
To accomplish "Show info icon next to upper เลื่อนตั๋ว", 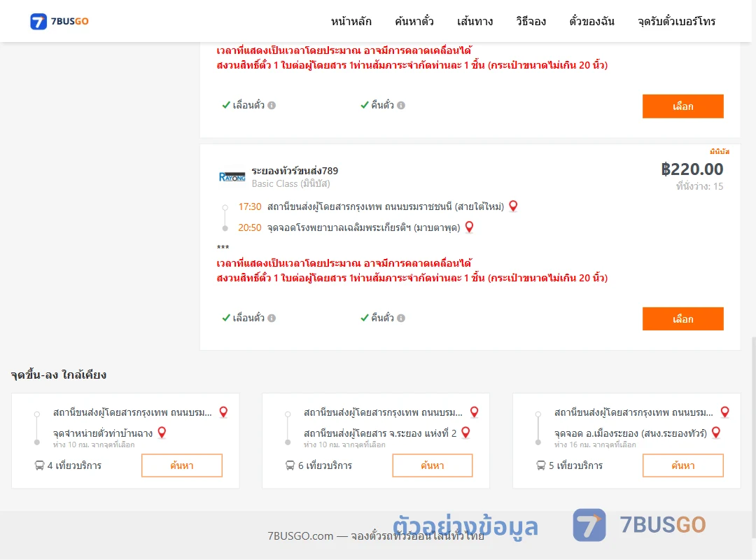I will click(272, 105).
